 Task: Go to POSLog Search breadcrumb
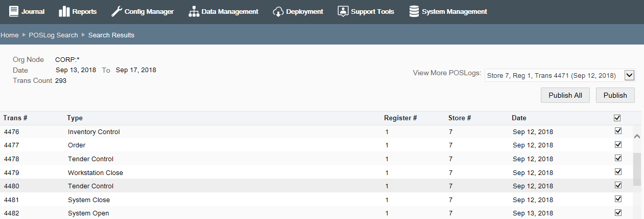(x=54, y=35)
